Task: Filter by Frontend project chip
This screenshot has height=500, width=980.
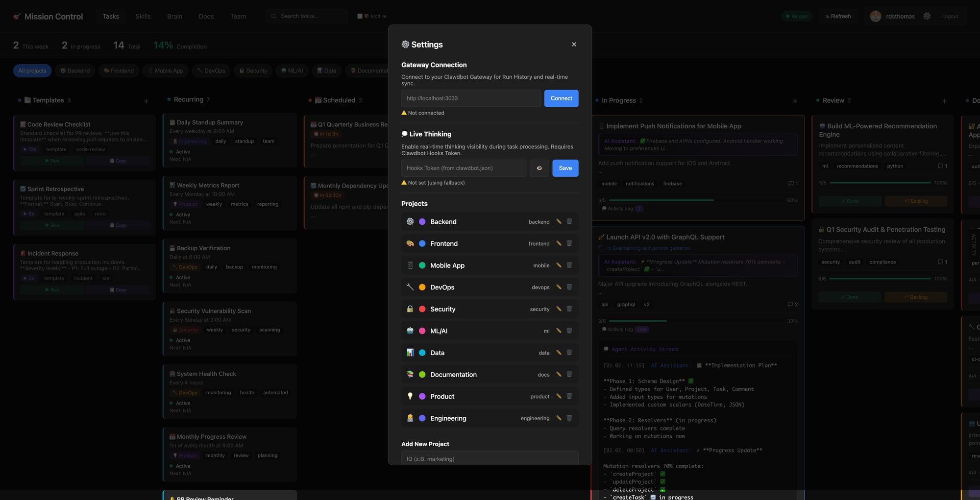Action: click(x=119, y=71)
